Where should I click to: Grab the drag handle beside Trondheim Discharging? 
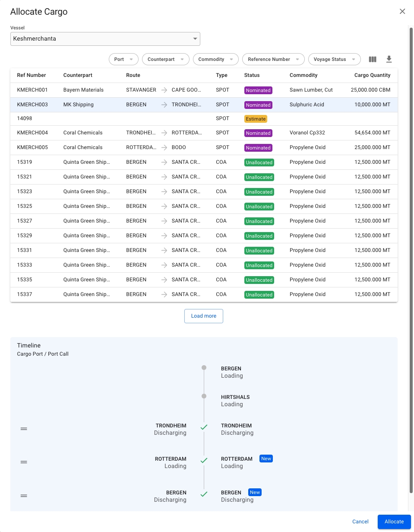(x=24, y=429)
